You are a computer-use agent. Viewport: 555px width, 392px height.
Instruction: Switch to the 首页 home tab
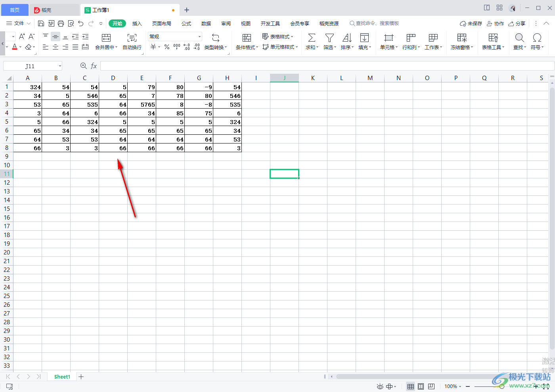pyautogui.click(x=15, y=10)
